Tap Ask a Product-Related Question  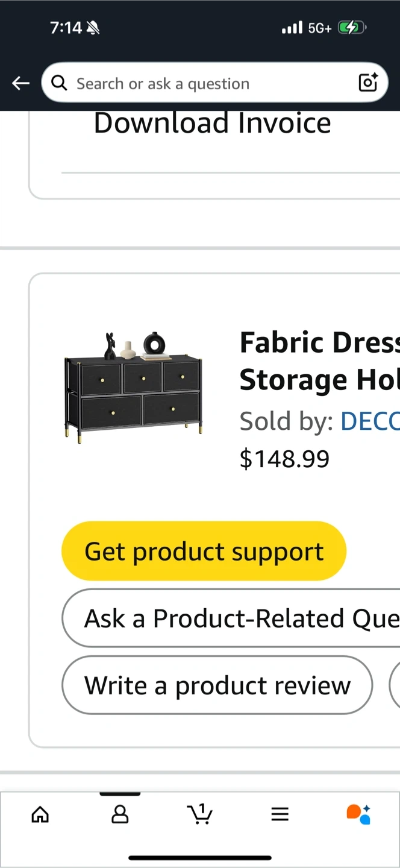(241, 618)
